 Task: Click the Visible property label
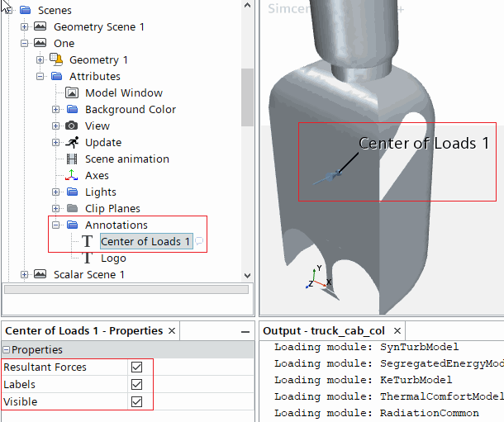pyautogui.click(x=21, y=401)
